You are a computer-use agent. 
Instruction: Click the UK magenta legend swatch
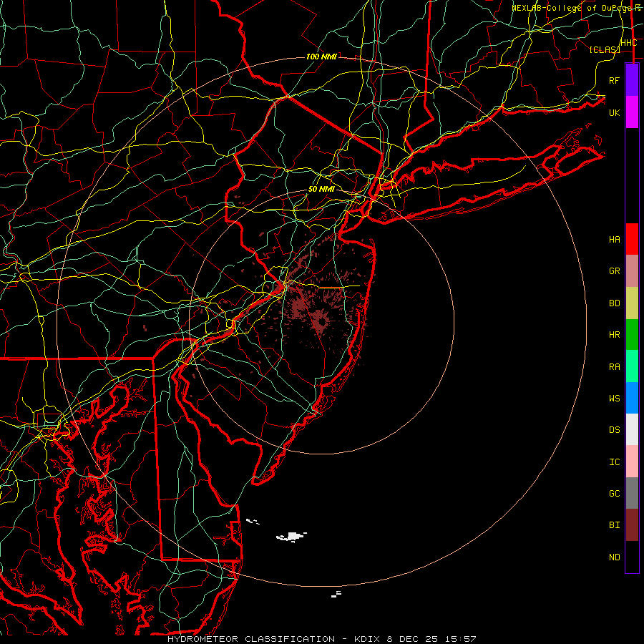[x=632, y=112]
